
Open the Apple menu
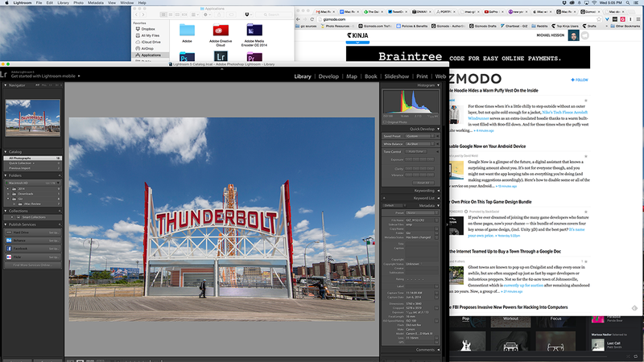pyautogui.click(x=6, y=3)
